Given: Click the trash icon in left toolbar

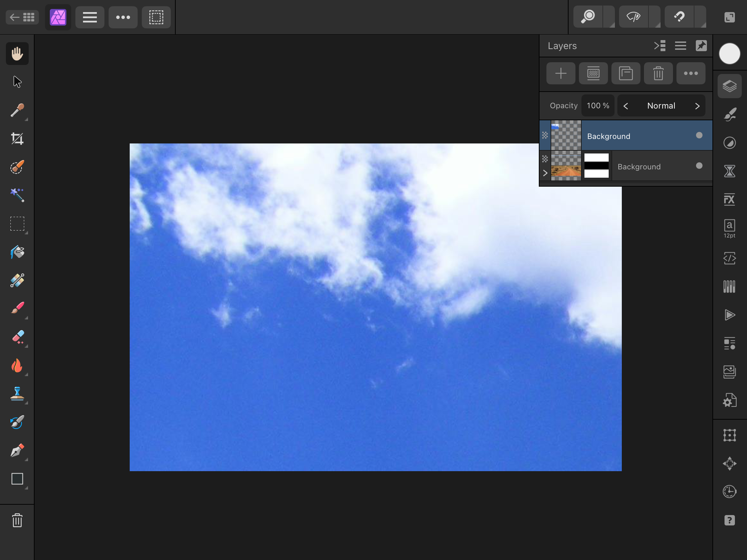Looking at the screenshot, I should [x=17, y=520].
